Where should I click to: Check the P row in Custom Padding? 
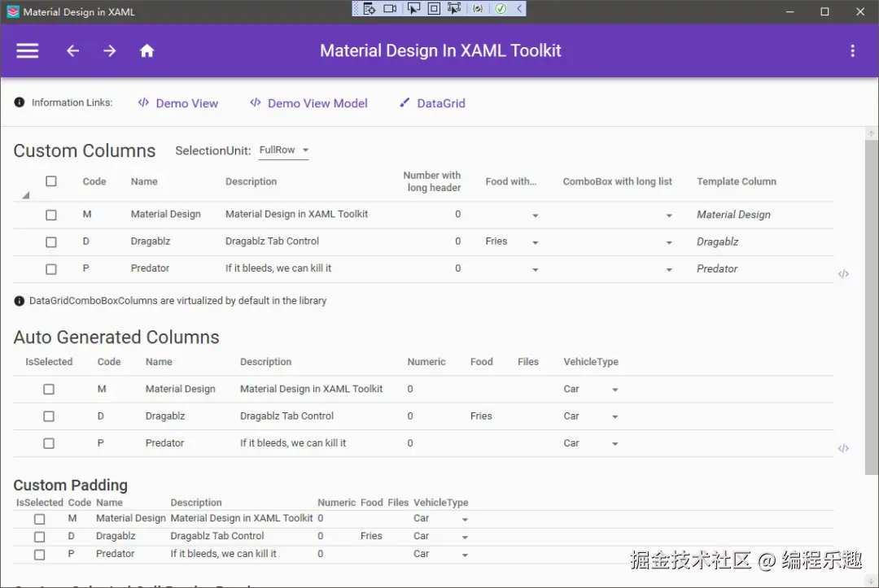click(39, 555)
